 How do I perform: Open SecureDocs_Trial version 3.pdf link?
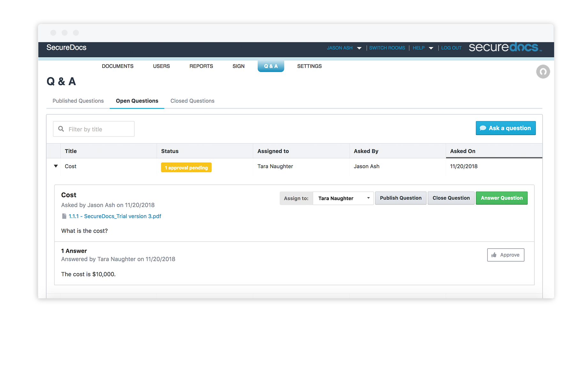(115, 216)
